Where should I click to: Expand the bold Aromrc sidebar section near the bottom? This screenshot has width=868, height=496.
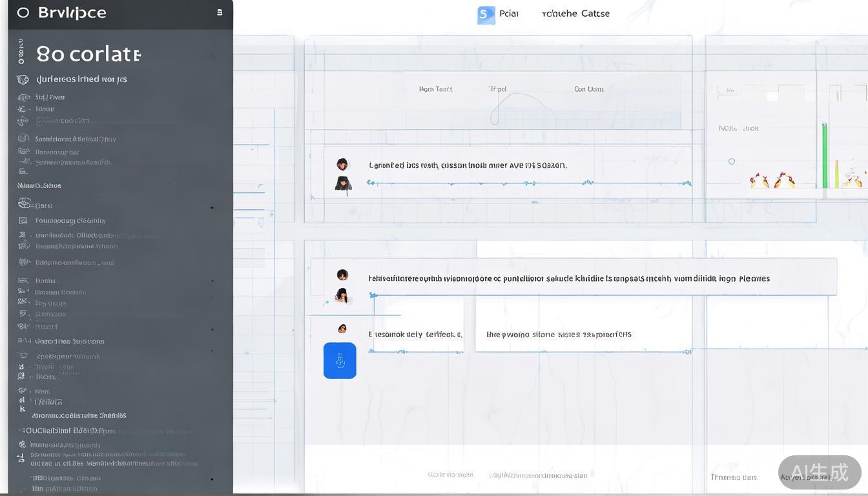[x=79, y=415]
